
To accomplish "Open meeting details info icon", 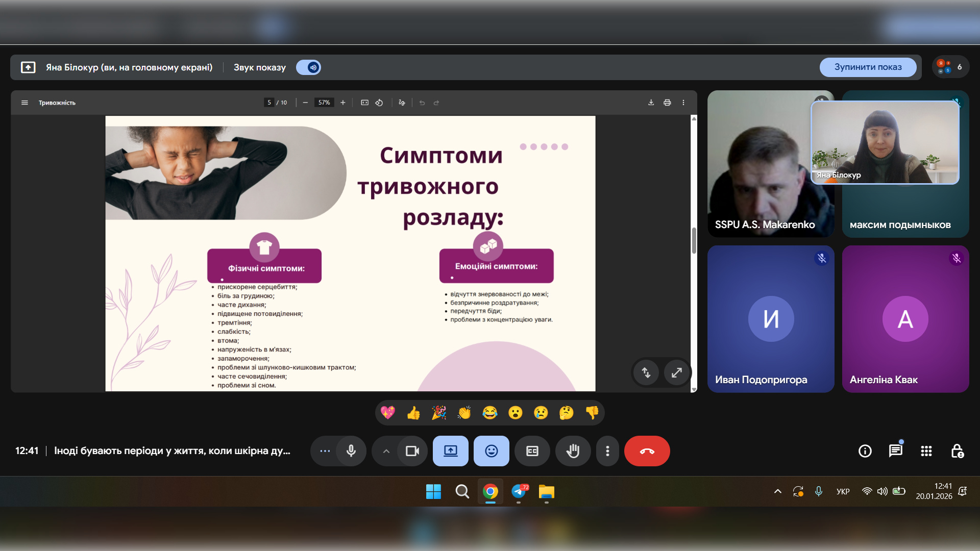I will (865, 451).
